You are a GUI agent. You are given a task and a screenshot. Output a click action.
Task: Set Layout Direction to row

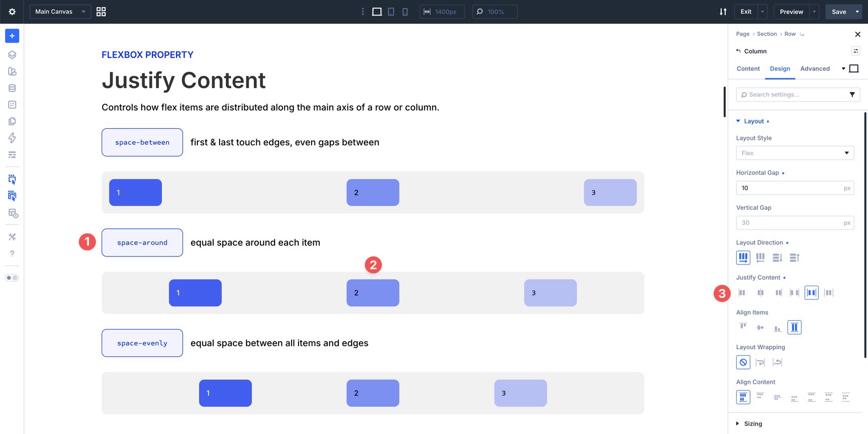pos(743,257)
